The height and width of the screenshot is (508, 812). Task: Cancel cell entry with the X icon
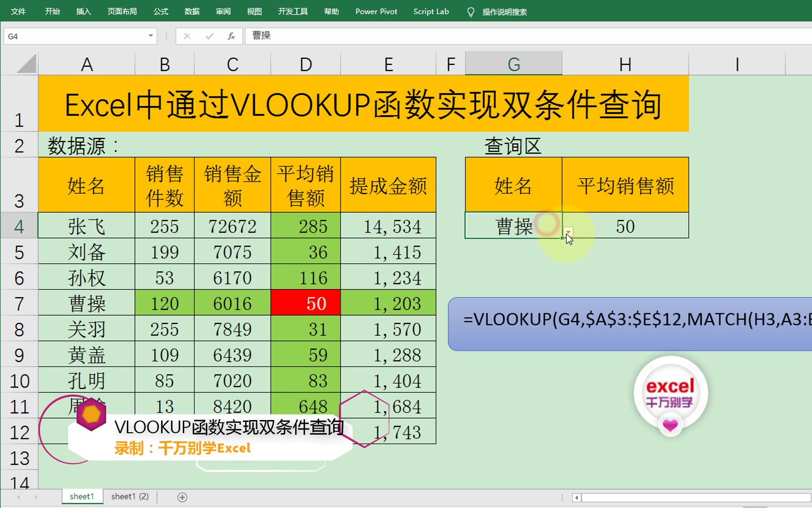click(x=187, y=35)
